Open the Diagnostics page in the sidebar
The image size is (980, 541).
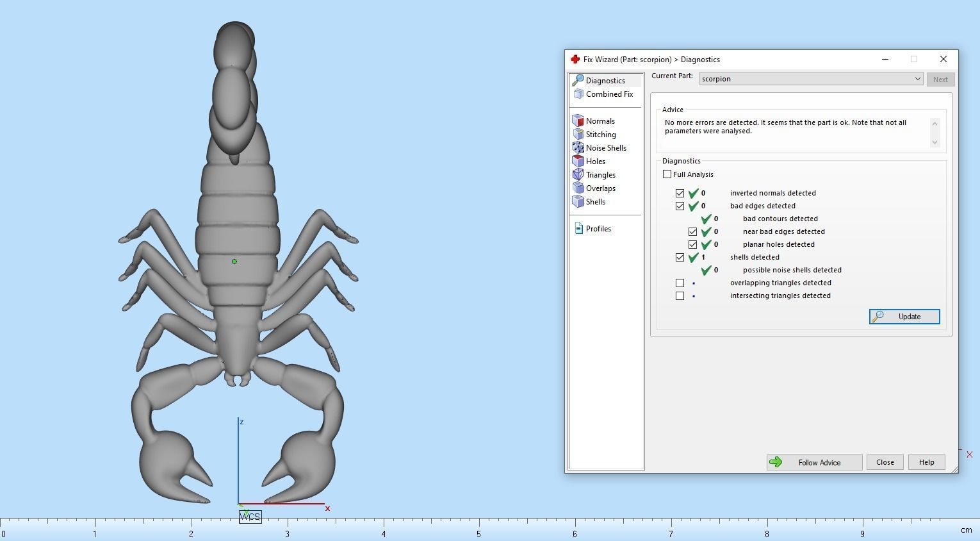[x=605, y=81]
